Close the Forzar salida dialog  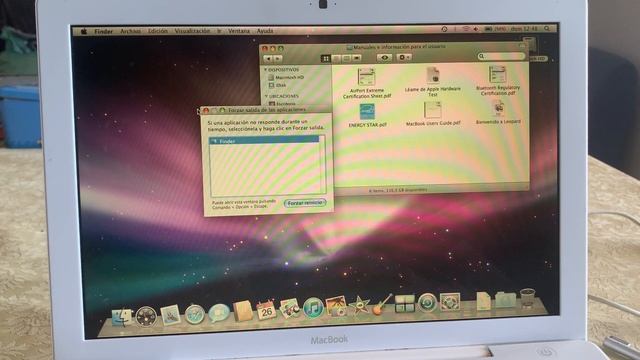coord(206,111)
